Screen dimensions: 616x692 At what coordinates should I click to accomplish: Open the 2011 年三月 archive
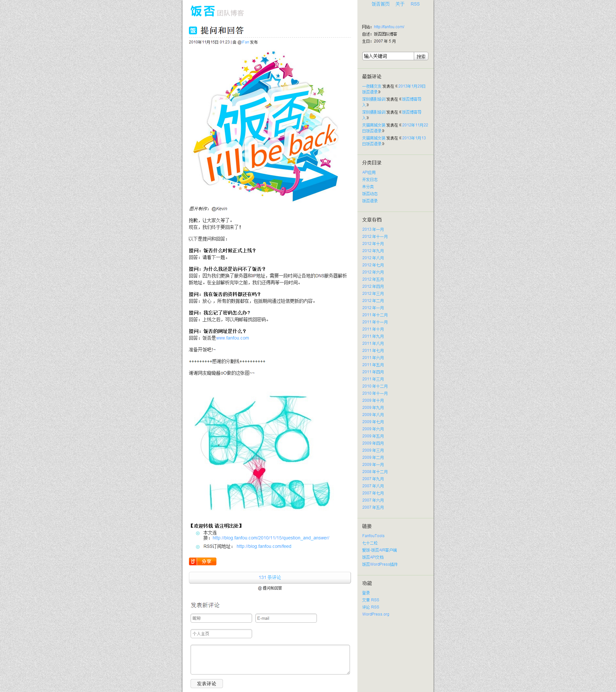pyautogui.click(x=373, y=379)
